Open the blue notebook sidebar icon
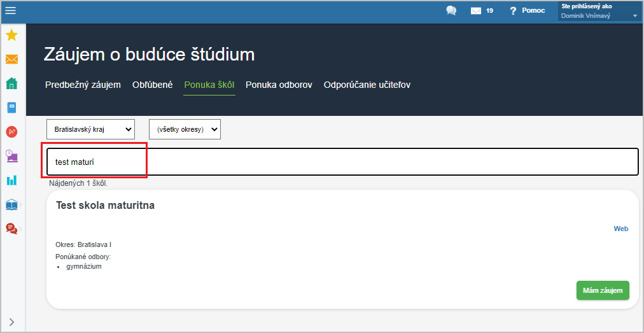The image size is (644, 333). (x=11, y=108)
